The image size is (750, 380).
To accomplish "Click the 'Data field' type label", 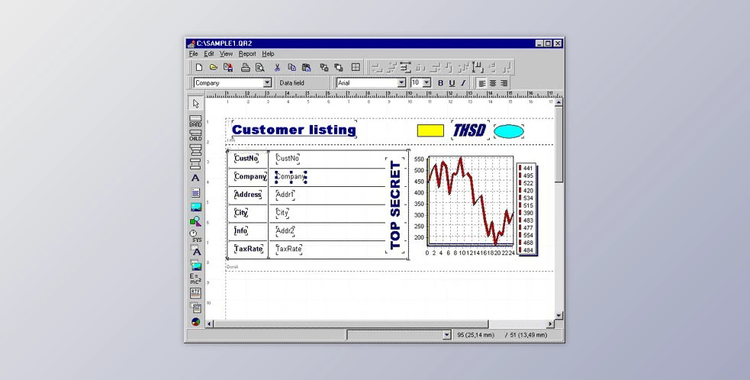I will click(292, 83).
